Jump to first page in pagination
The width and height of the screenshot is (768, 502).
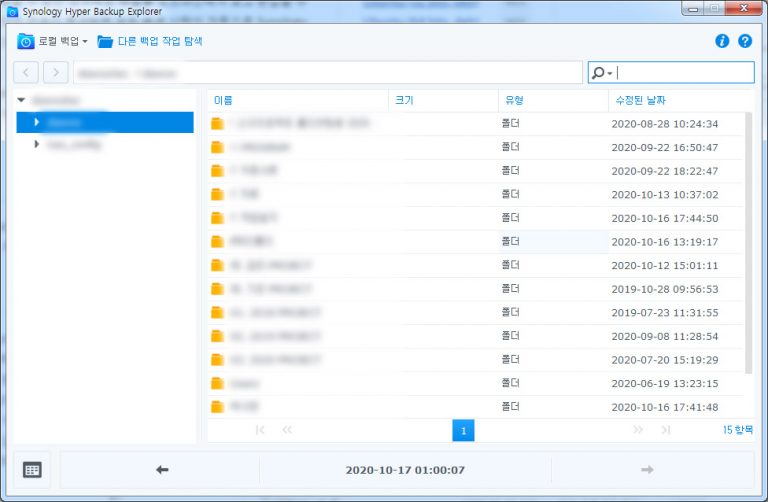[x=260, y=430]
